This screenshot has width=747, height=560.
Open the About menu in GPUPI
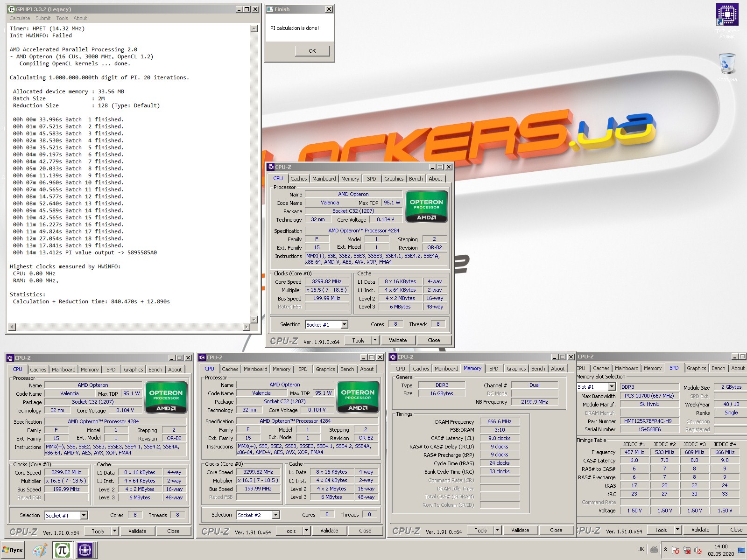(x=80, y=18)
